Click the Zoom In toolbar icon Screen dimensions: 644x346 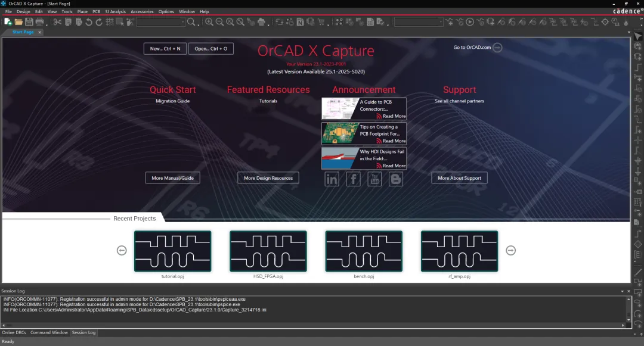(x=209, y=21)
